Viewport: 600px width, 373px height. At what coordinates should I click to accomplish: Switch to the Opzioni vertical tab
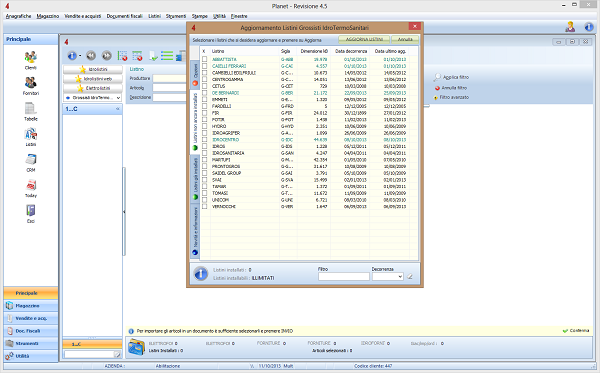point(195,74)
